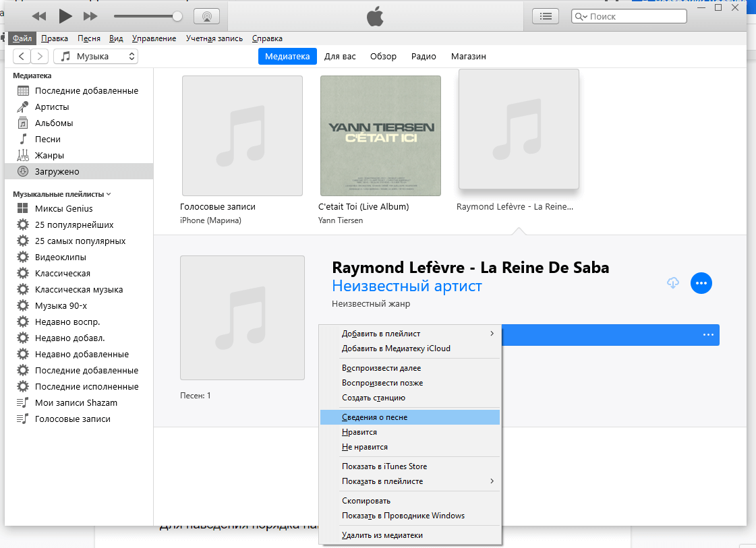
Task: Open the 25 самых популярных playlist
Action: [79, 241]
